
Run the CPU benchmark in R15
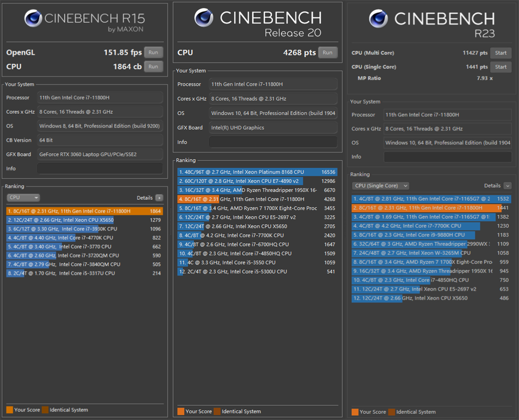153,66
